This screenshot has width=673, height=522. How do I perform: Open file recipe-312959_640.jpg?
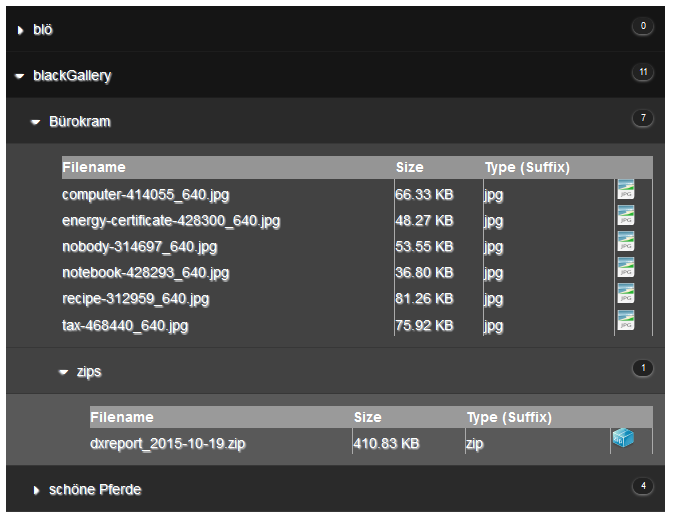135,299
